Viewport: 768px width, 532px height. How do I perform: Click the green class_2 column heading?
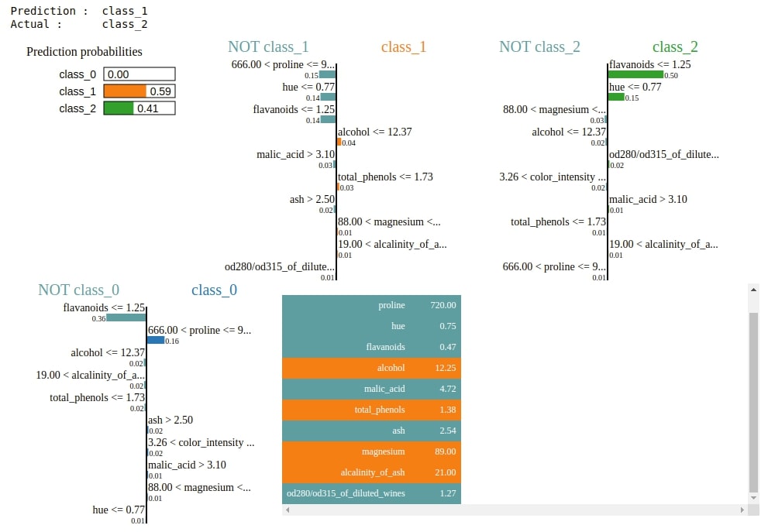674,46
